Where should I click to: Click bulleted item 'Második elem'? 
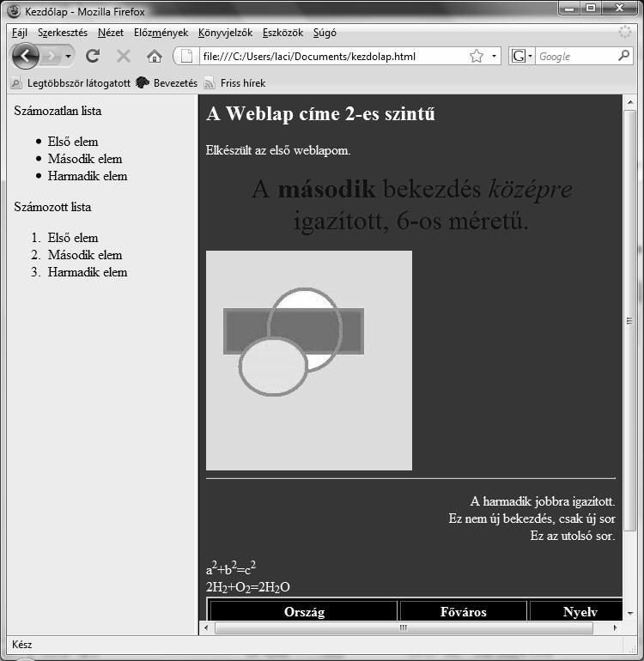click(85, 159)
